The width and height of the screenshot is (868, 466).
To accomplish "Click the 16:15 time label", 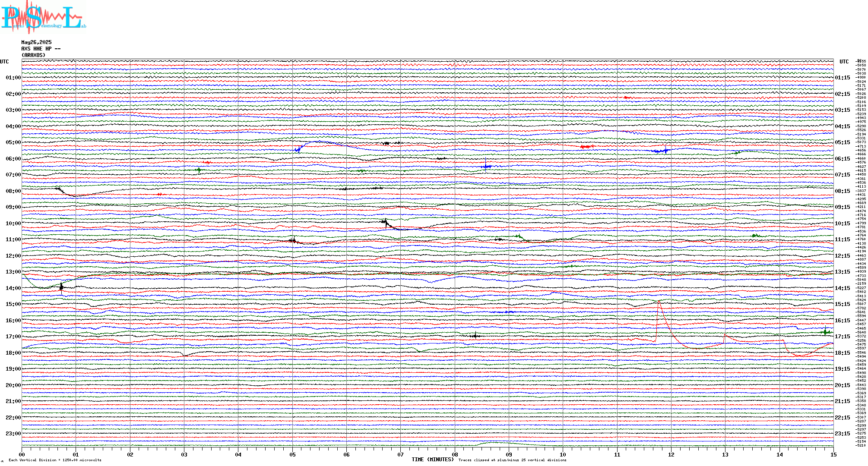I will pyautogui.click(x=843, y=321).
